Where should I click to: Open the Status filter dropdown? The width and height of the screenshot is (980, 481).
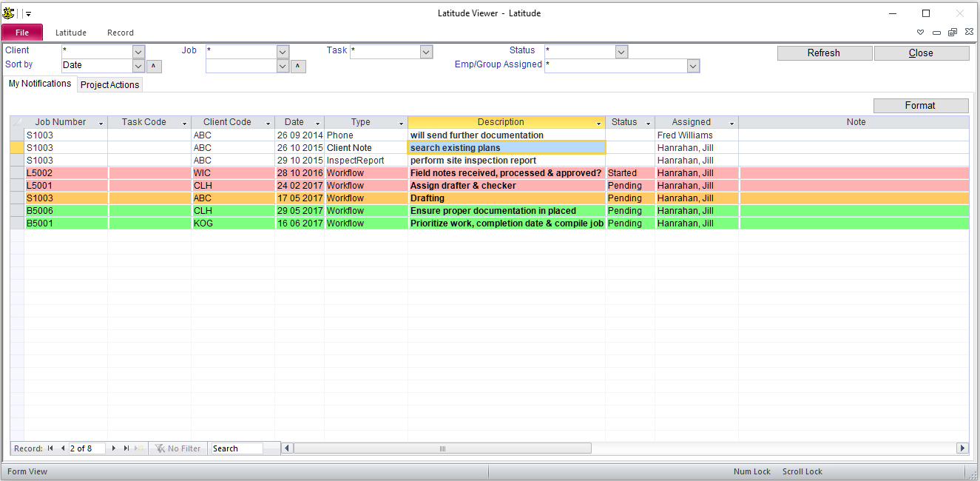621,52
